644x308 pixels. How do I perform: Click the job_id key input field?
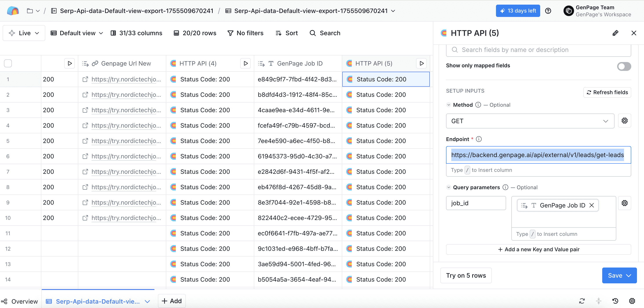476,203
